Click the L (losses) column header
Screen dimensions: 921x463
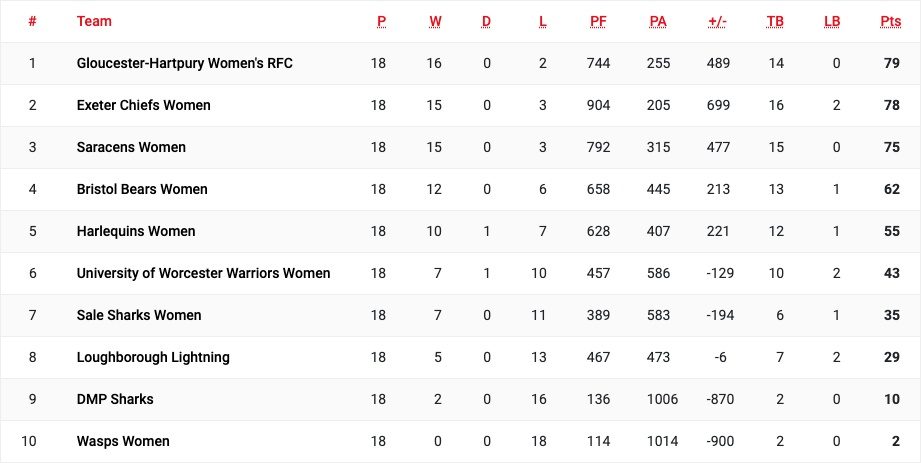(543, 22)
